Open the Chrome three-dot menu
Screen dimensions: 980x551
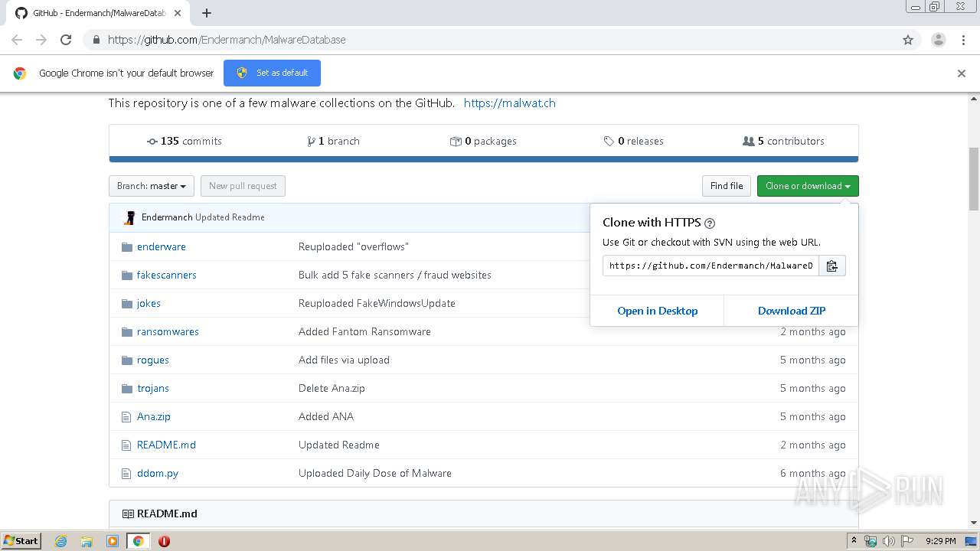pos(963,40)
